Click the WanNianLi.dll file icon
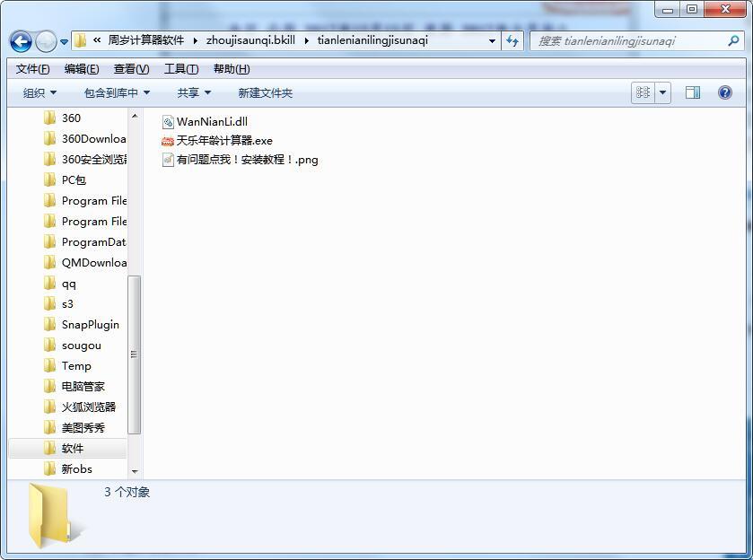The image size is (753, 560). pos(168,122)
